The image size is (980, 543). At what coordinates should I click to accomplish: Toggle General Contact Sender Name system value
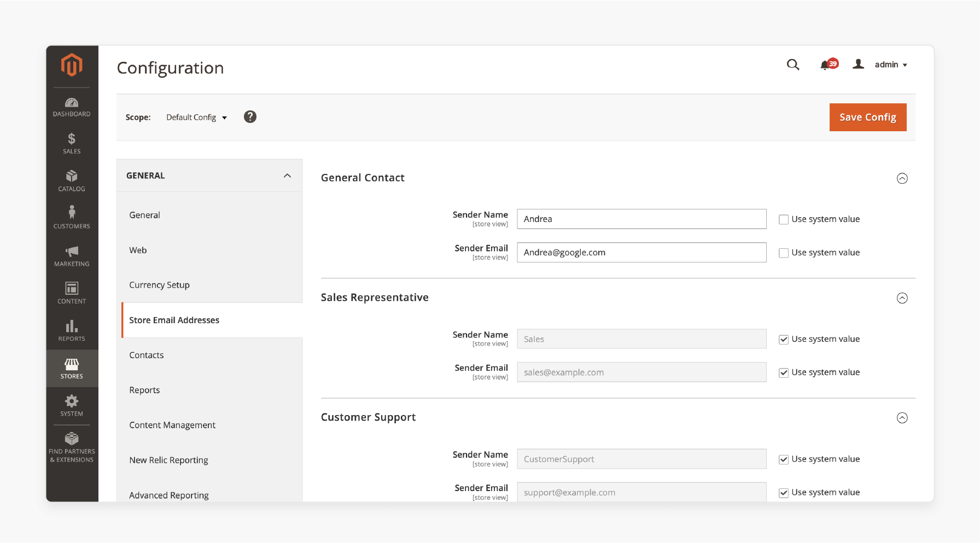(x=784, y=219)
